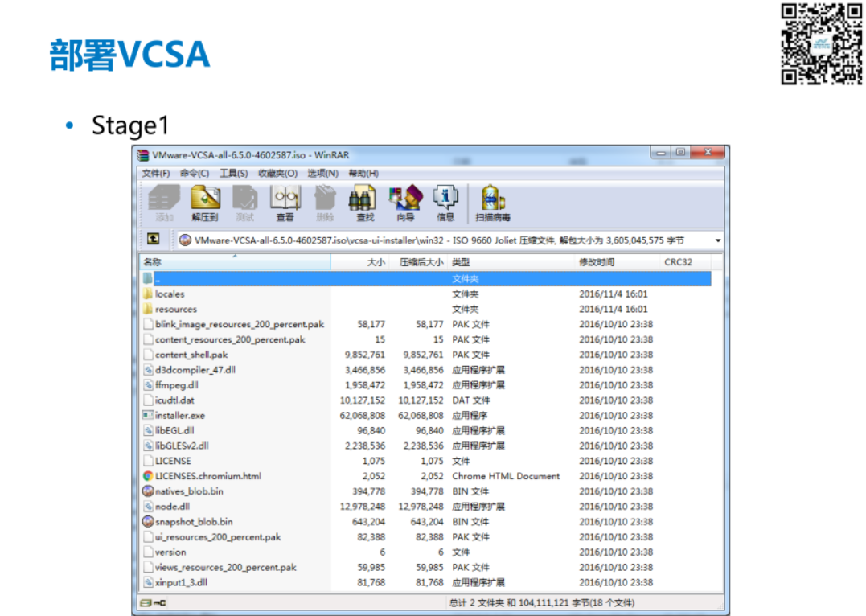Click the natives_blob.bin file icon
866x616 pixels.
pyautogui.click(x=148, y=491)
